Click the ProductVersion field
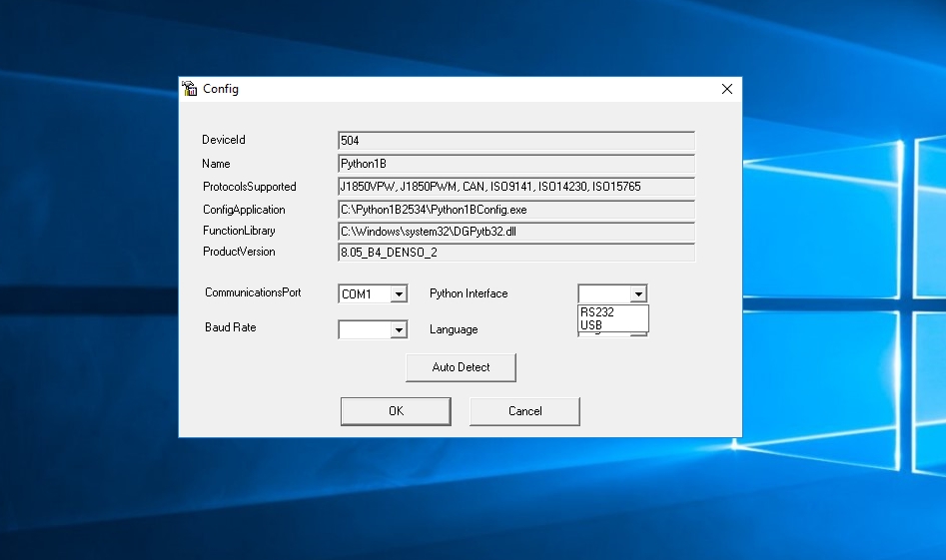Image resolution: width=946 pixels, height=560 pixels. coord(515,253)
